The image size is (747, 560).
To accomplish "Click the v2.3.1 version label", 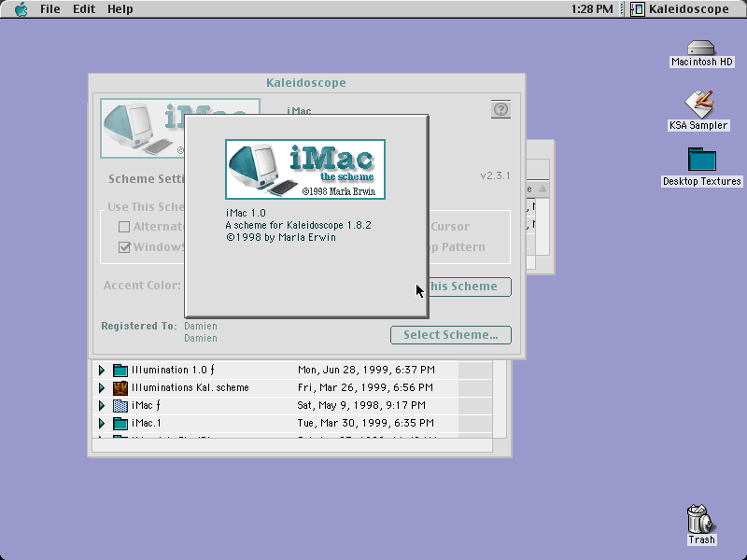I will pyautogui.click(x=495, y=175).
